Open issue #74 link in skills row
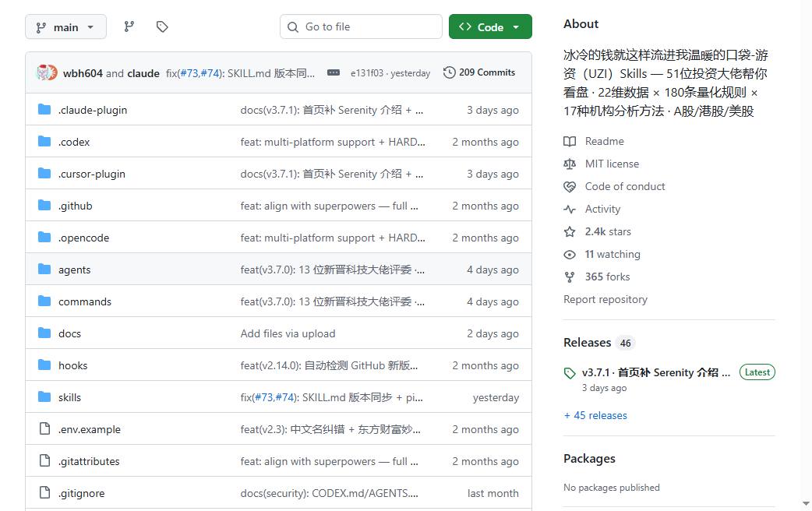Viewport: 812px width, 511px height. (284, 397)
